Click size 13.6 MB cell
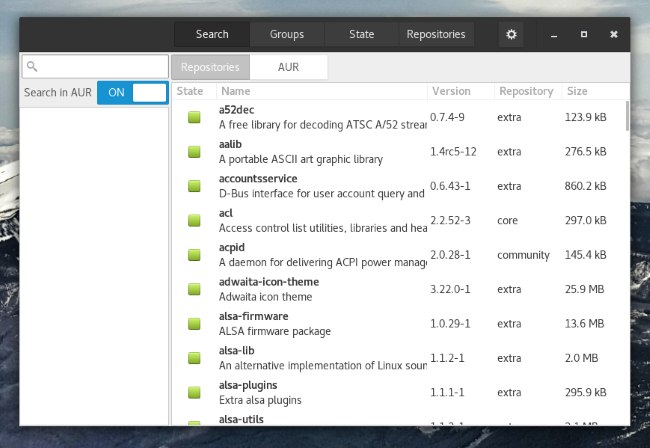 [x=585, y=324]
